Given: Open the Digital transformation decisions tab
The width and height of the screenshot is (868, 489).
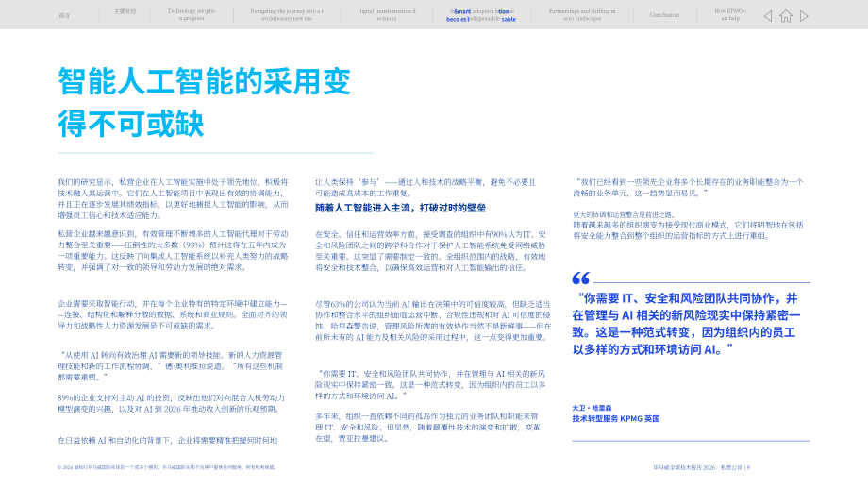Looking at the screenshot, I should tap(387, 15).
